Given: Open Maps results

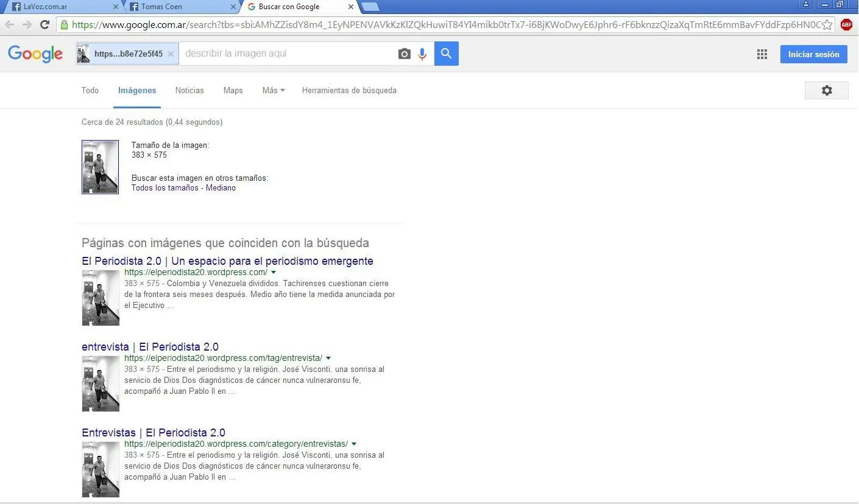Looking at the screenshot, I should tap(233, 90).
